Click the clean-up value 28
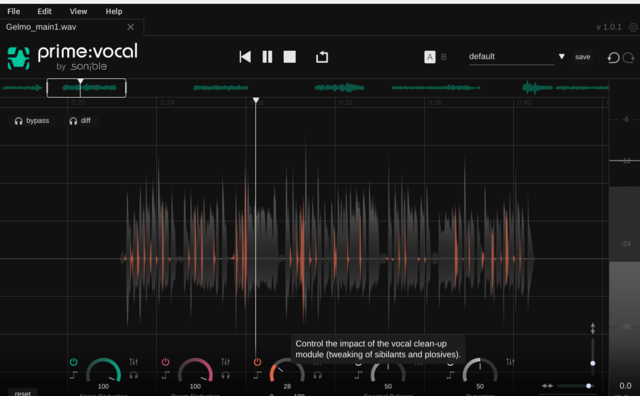The width and height of the screenshot is (640, 396). [x=287, y=386]
